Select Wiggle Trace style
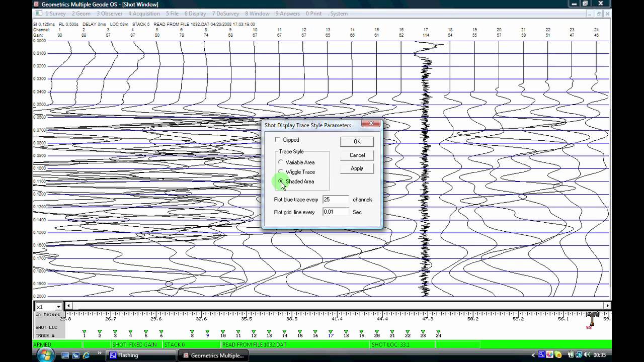This screenshot has width=644, height=362. coord(281,172)
